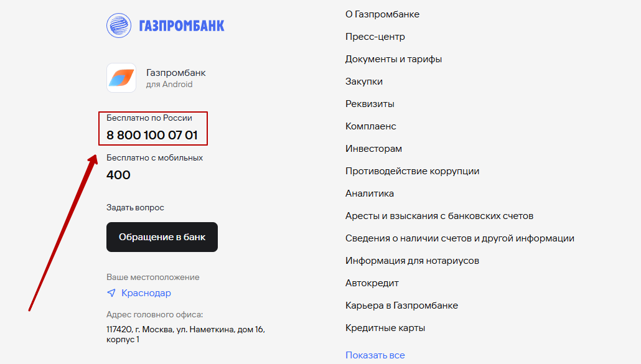Open Информация для нотариусов

[x=412, y=261]
